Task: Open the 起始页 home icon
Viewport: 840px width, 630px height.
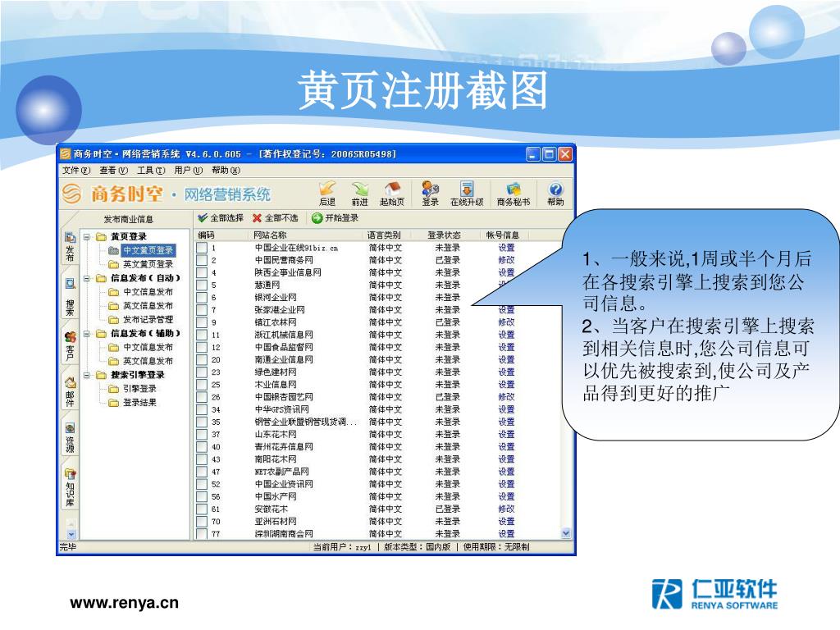Action: click(x=392, y=194)
